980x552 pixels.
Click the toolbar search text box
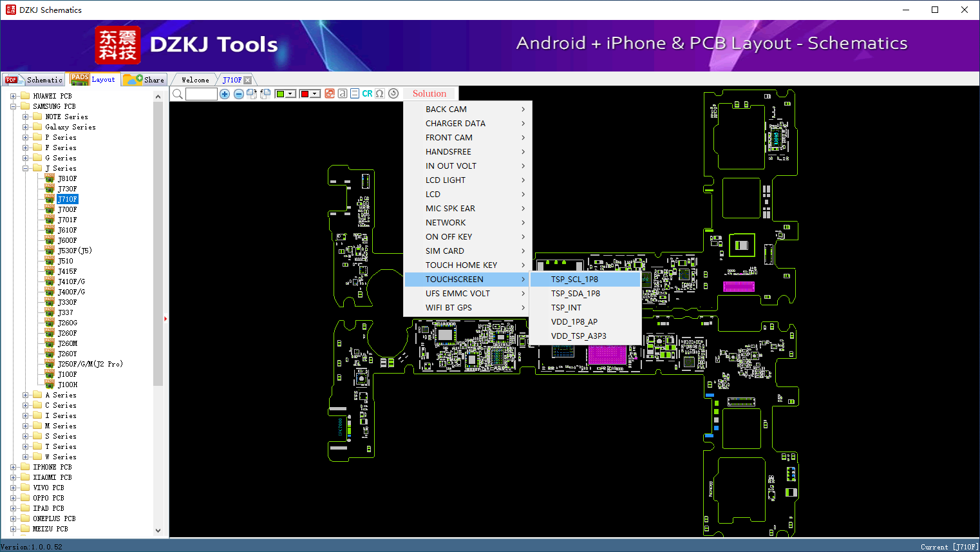[x=202, y=94]
